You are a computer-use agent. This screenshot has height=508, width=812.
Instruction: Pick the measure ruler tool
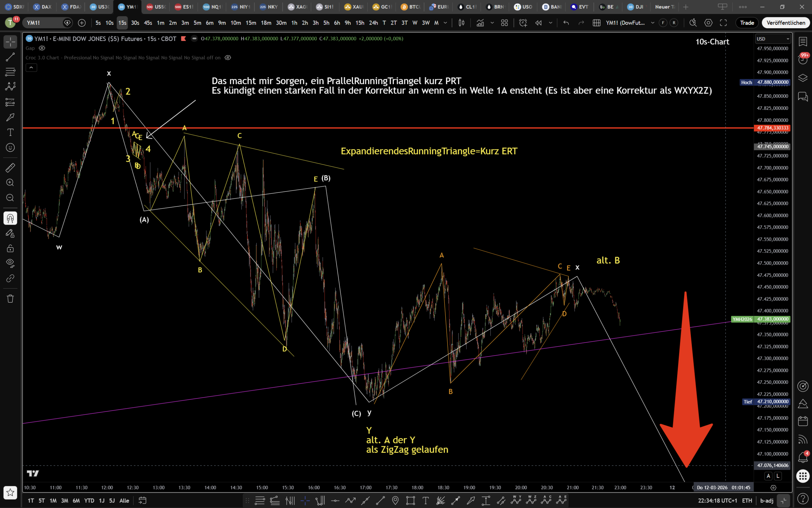[x=10, y=167]
